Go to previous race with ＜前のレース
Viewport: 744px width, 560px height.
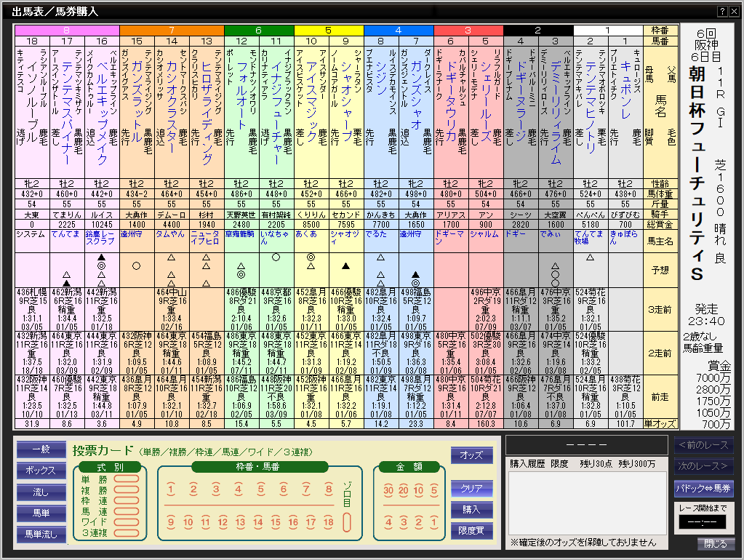pos(703,445)
